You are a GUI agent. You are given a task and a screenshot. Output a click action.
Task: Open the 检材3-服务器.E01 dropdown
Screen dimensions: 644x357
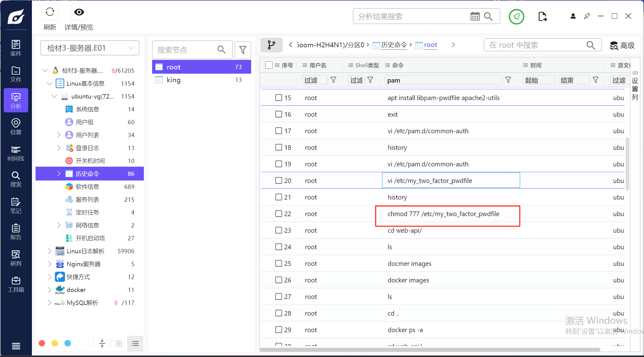90,48
